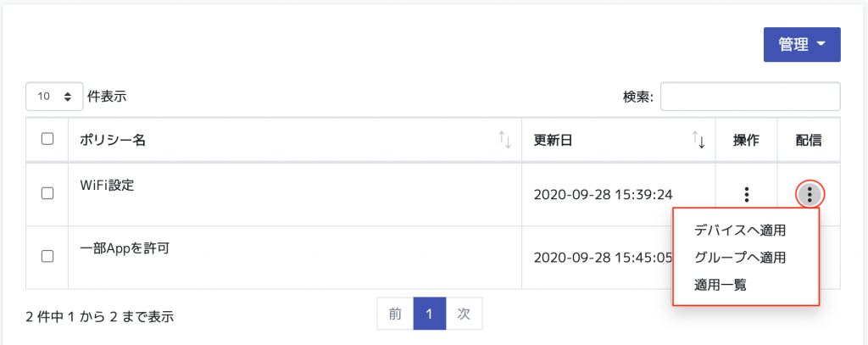Open the 10 件表示 page-size selector
Image resolution: width=868 pixels, height=345 pixels.
click(x=54, y=97)
